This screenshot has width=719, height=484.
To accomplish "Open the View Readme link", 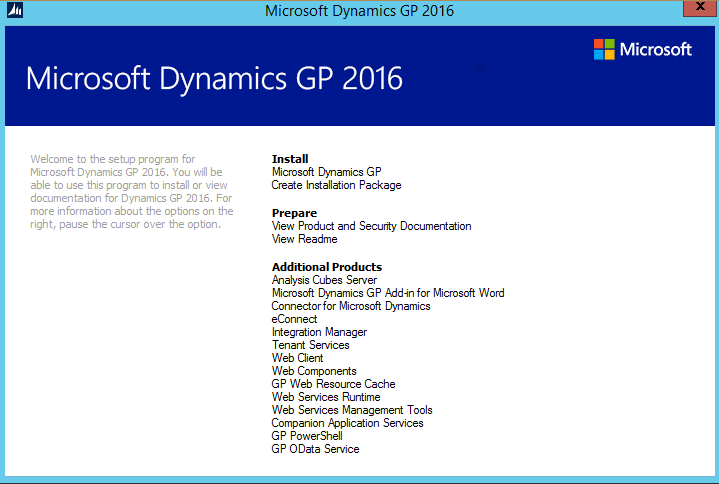I will pos(304,239).
